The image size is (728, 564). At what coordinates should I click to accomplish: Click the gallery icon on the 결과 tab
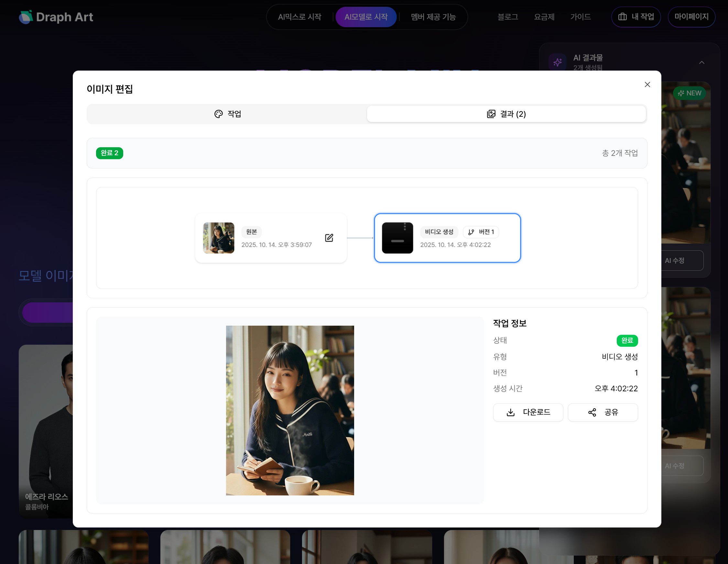(491, 114)
